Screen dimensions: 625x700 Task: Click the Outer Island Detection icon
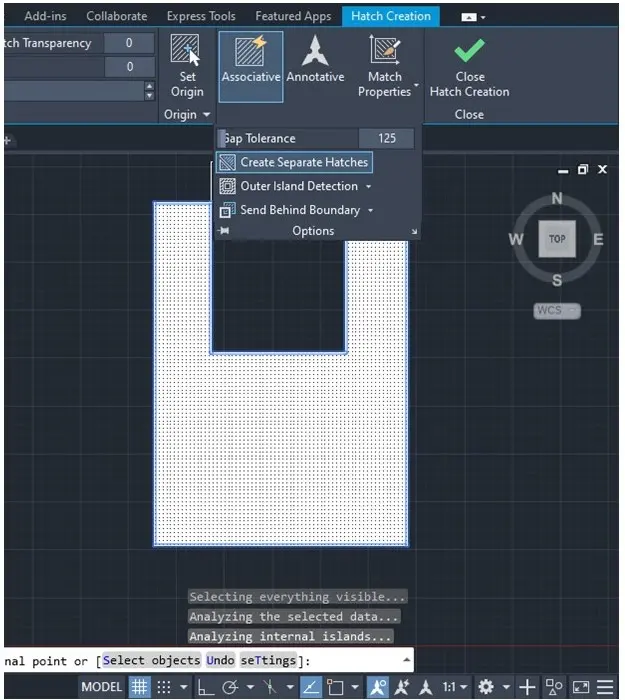(227, 186)
